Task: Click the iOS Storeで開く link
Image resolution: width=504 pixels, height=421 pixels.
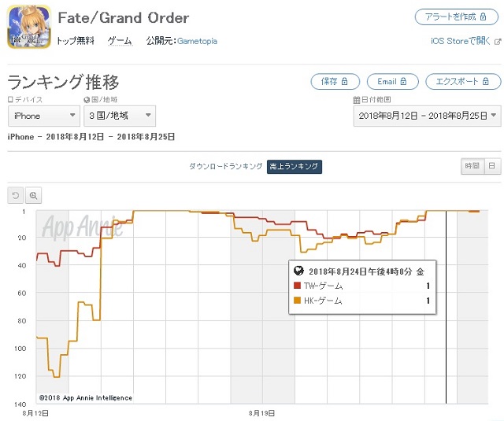Action: coord(461,41)
